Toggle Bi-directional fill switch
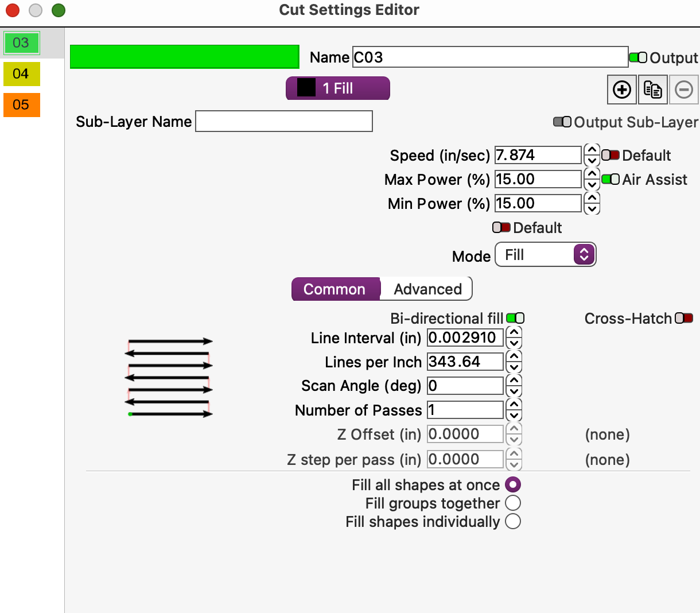 pyautogui.click(x=515, y=318)
